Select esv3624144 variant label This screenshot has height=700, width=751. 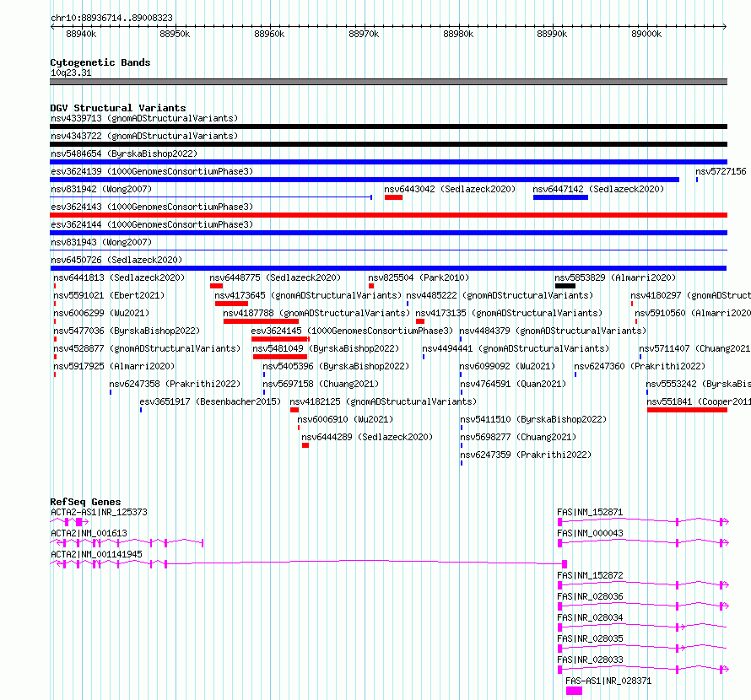pyautogui.click(x=152, y=224)
